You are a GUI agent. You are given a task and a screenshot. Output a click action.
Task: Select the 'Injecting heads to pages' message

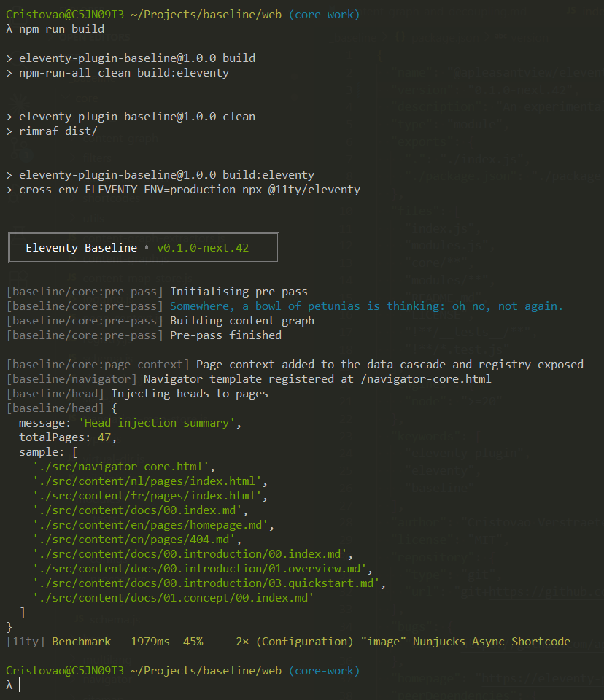pyautogui.click(x=190, y=394)
